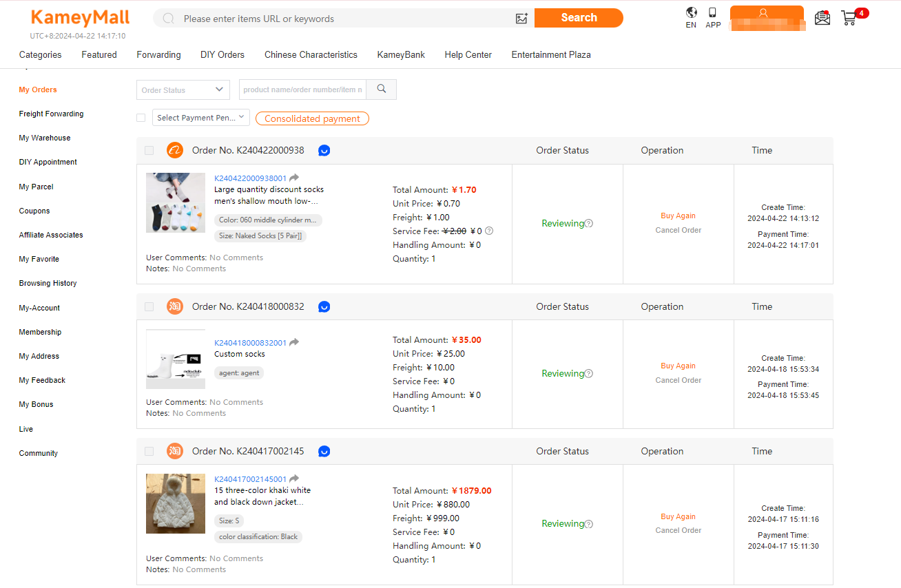The height and width of the screenshot is (588, 901).
Task: Open item link K240422000938001
Action: 251,178
